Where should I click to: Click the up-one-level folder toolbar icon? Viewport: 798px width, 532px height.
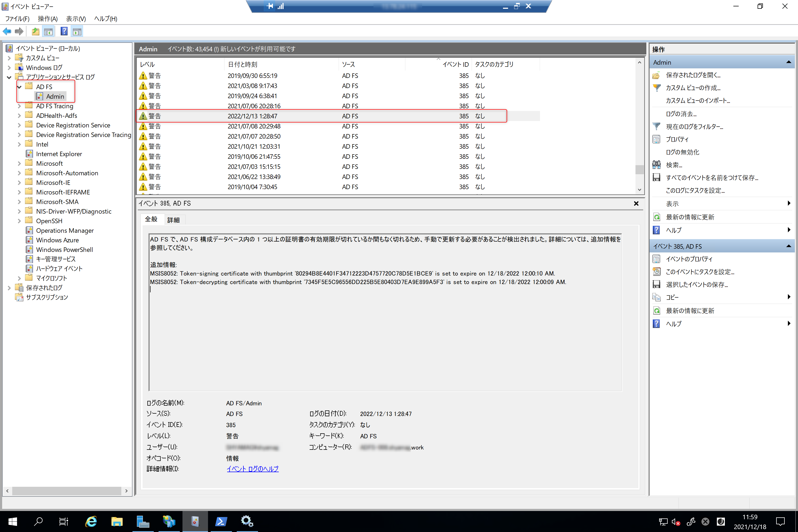[x=35, y=32]
